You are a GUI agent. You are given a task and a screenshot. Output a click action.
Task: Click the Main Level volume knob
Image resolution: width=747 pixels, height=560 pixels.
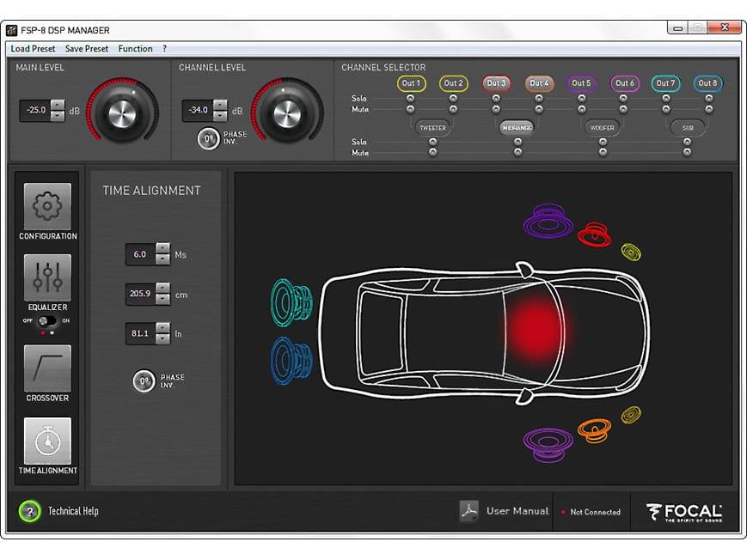click(122, 113)
